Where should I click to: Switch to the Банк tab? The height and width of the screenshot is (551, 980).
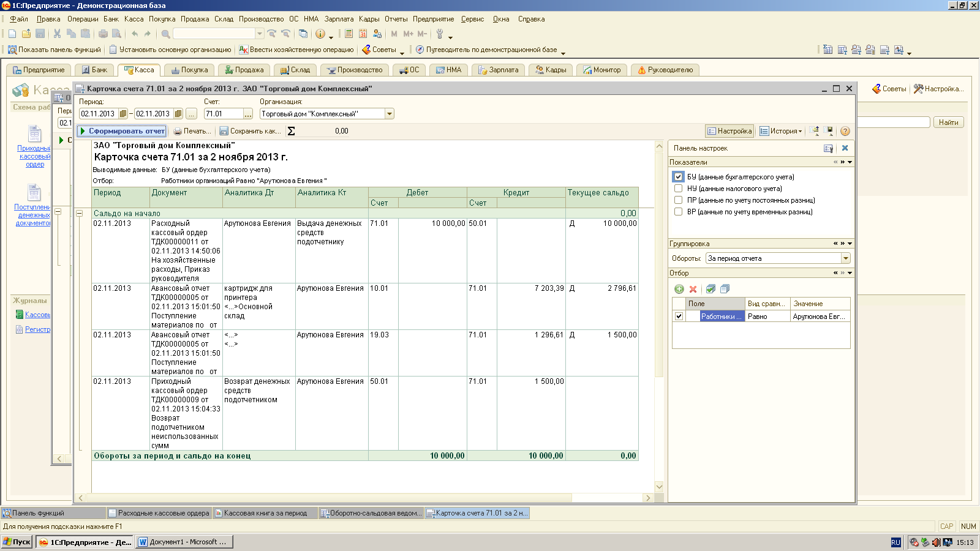tap(94, 70)
